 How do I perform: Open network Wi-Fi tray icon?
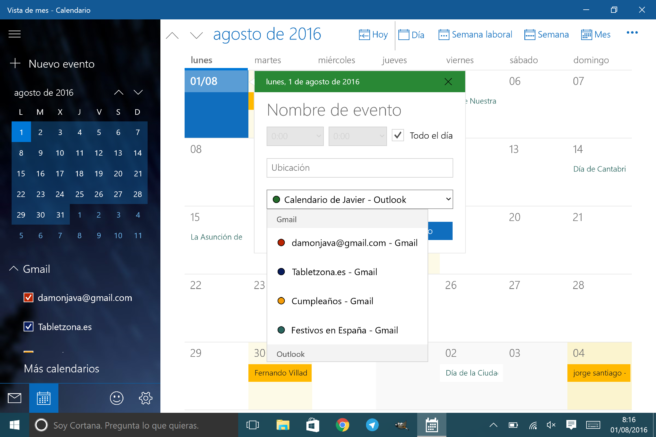[533, 425]
